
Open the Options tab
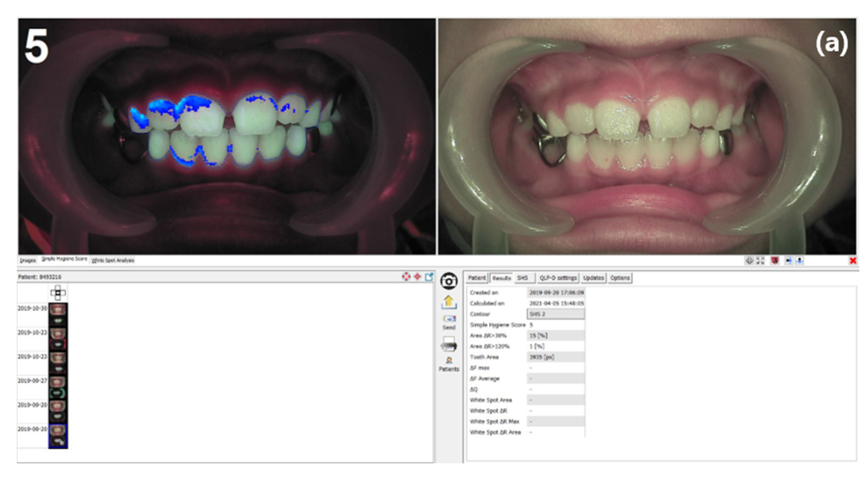pos(620,278)
